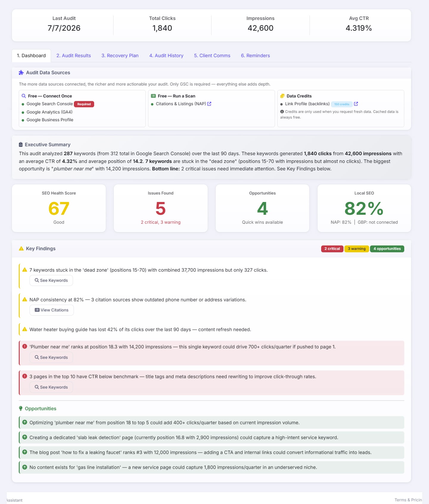Click the Local SEO 82% value
The width and height of the screenshot is (429, 504).
point(364,209)
